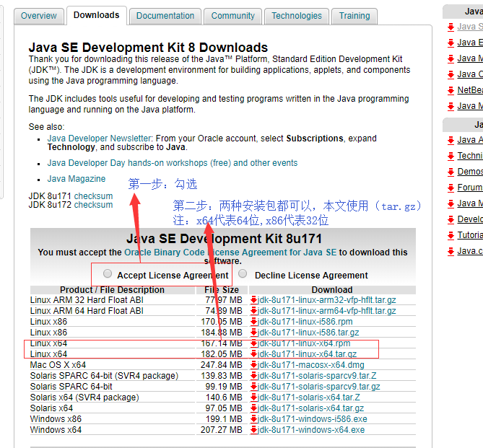This screenshot has width=483, height=448.
Task: Open the JDK 8u172 checksum link
Action: point(93,205)
